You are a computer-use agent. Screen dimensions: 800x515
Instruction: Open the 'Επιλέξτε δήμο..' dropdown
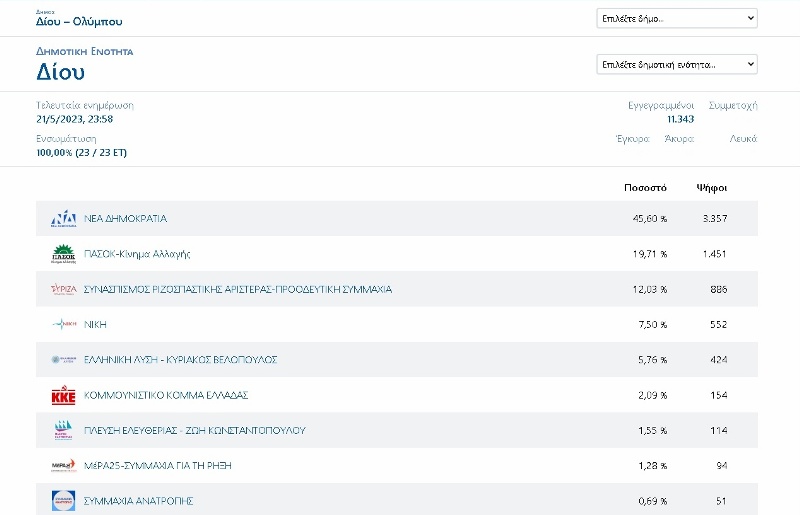click(x=677, y=18)
